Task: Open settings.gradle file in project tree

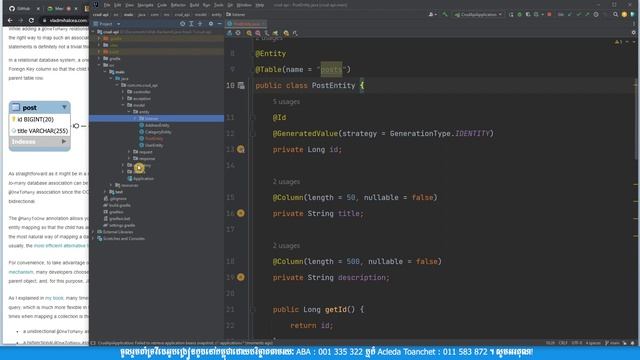Action: coord(122,225)
